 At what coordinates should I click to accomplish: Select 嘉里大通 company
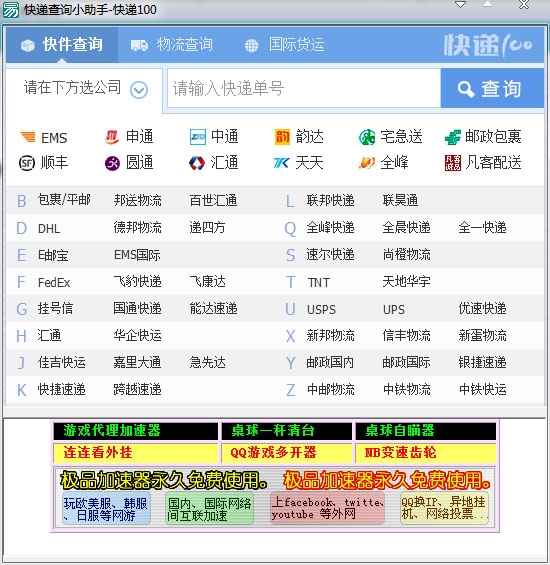point(137,362)
